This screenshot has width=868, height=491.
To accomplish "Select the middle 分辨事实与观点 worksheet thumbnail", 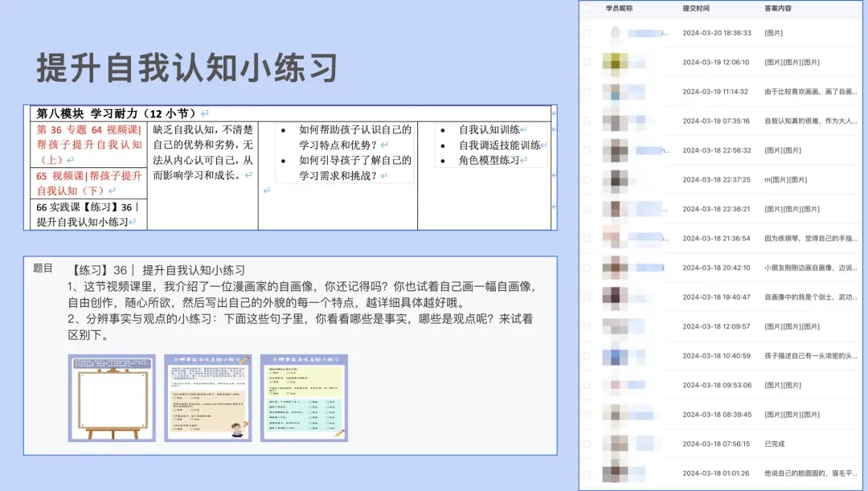I will pos(208,396).
